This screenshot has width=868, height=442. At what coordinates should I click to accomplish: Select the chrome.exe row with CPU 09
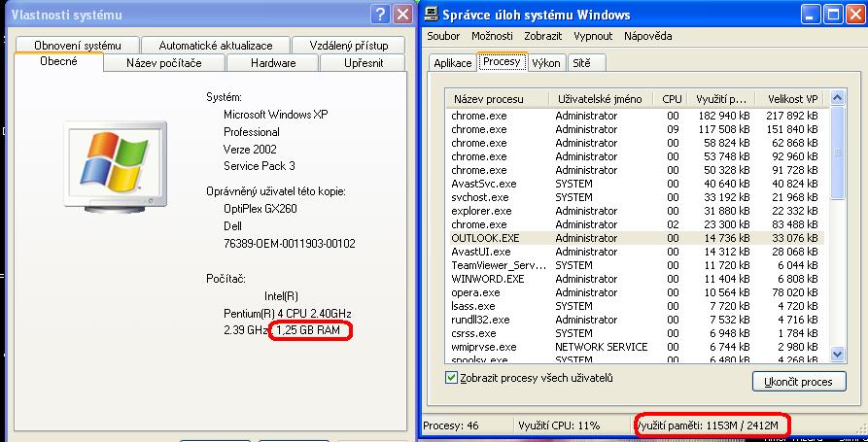point(635,129)
